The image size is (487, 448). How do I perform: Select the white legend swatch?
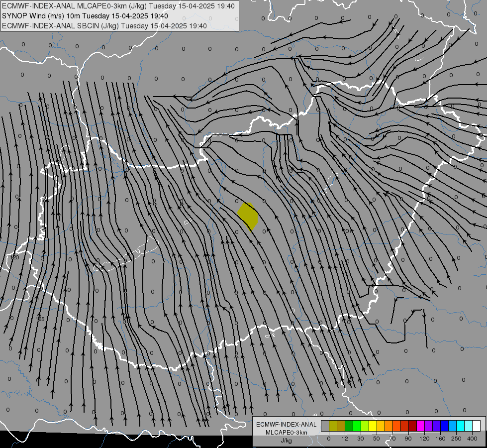coord(477,426)
